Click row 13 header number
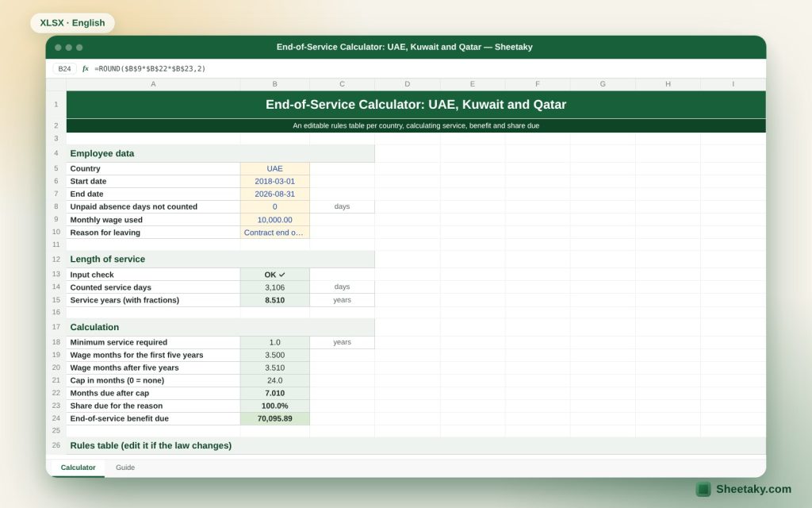 pyautogui.click(x=56, y=274)
